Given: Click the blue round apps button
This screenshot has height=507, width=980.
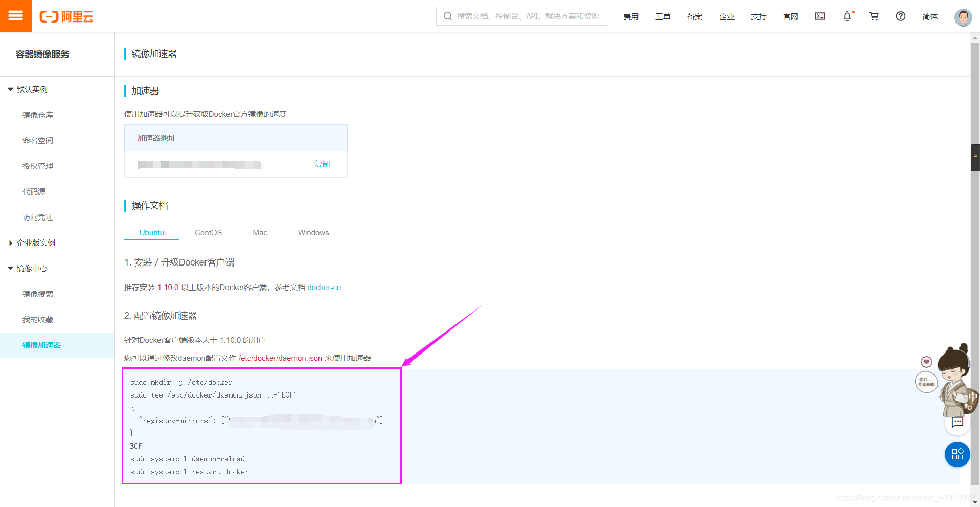Looking at the screenshot, I should pos(958,454).
